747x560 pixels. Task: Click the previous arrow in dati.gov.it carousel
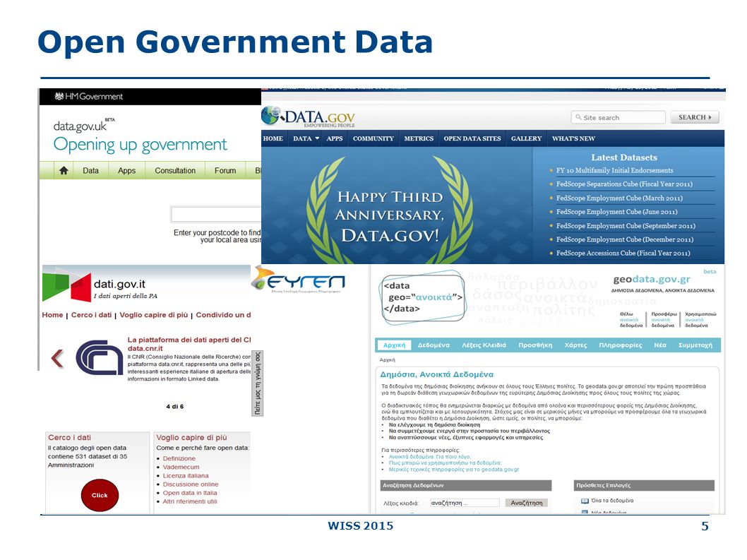[57, 359]
